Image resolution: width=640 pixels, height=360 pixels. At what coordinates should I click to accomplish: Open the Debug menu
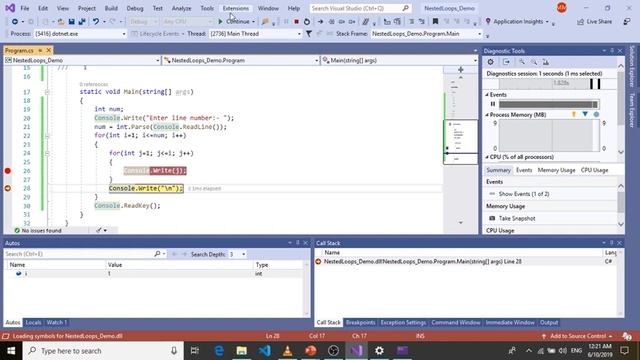click(x=135, y=8)
